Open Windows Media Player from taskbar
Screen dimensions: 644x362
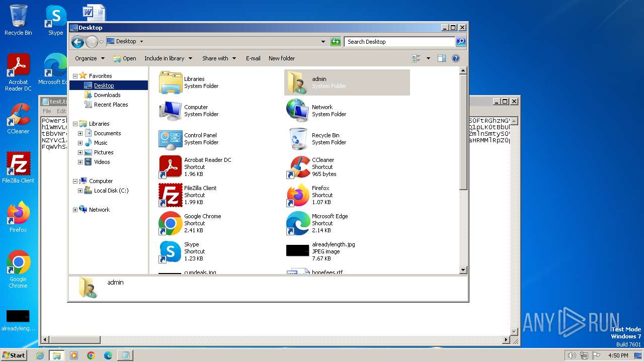pos(74,355)
